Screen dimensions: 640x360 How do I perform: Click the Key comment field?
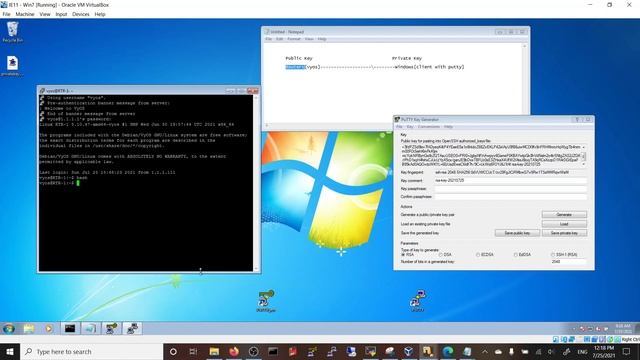tap(511, 180)
